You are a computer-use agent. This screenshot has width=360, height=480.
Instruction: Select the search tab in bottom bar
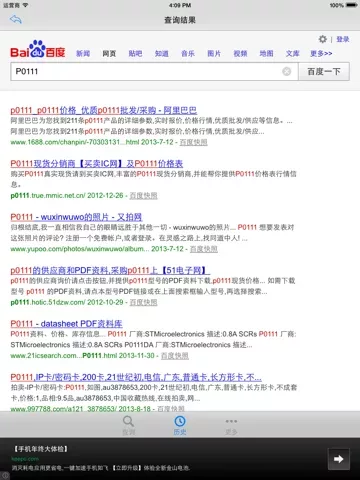click(128, 425)
